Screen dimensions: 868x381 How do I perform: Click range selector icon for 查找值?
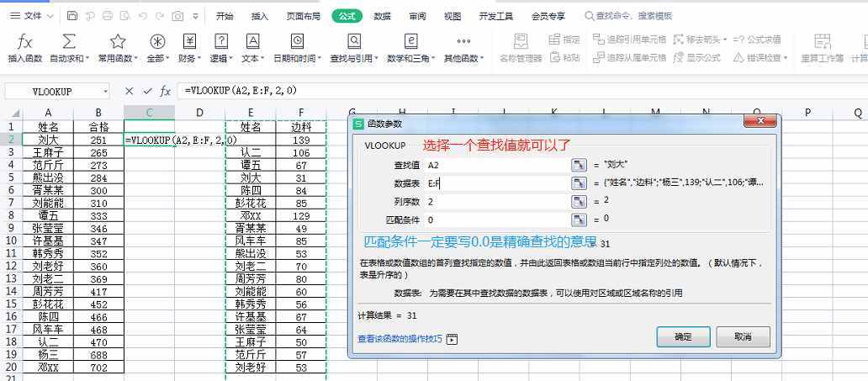click(579, 165)
